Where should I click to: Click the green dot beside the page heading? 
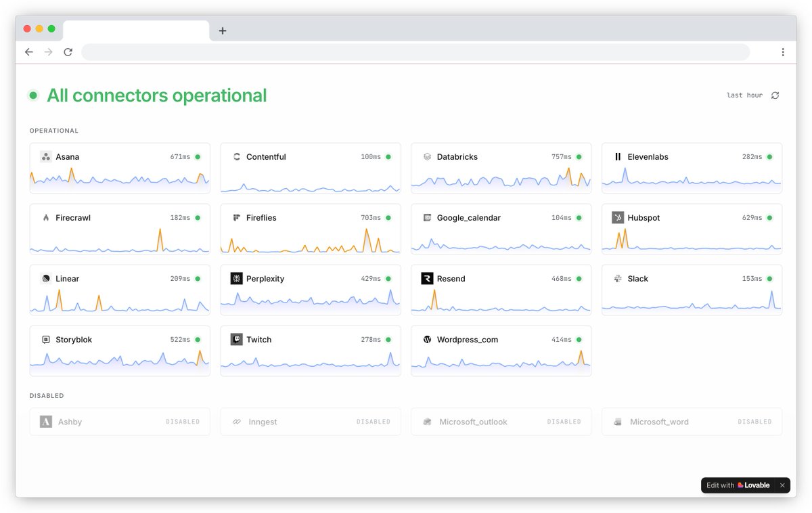pos(33,95)
